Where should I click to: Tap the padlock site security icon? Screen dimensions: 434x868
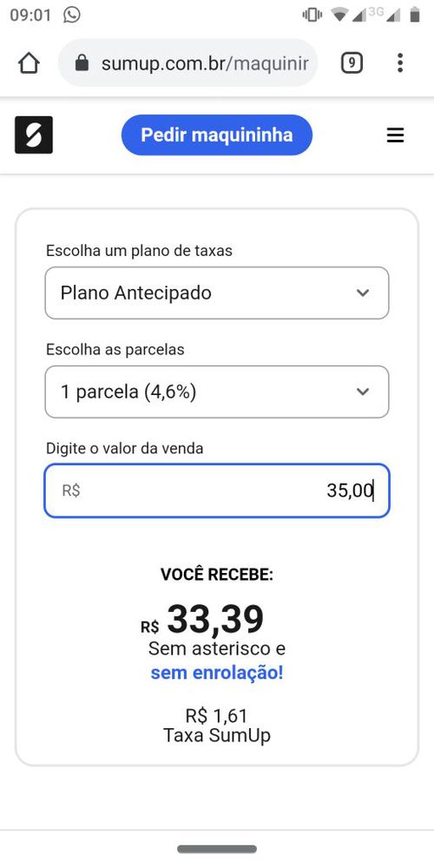point(82,62)
